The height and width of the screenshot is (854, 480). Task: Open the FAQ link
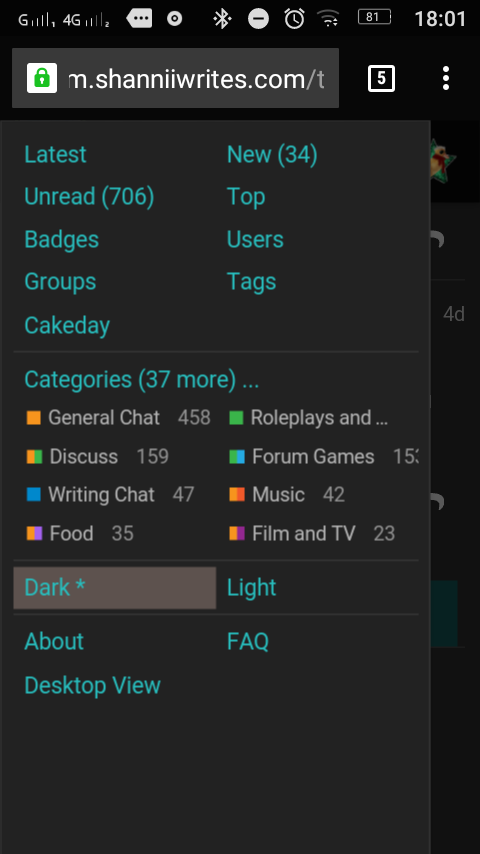[248, 642]
